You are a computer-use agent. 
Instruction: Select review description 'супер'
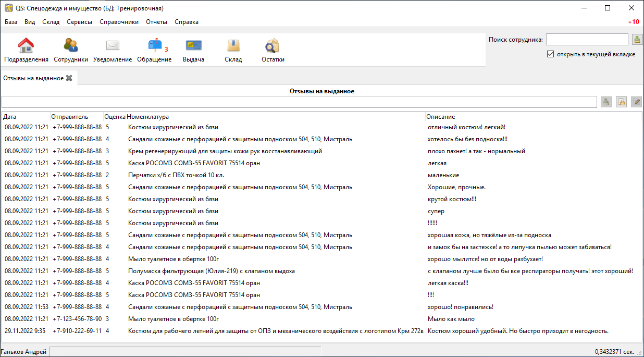pos(436,211)
